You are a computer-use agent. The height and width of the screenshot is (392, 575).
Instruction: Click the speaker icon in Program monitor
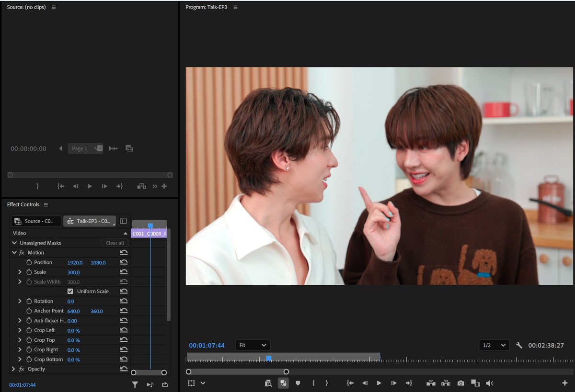point(490,383)
